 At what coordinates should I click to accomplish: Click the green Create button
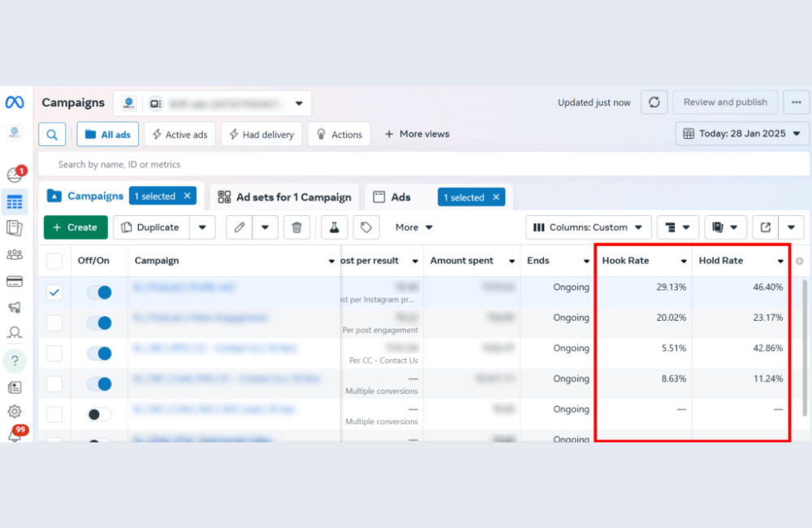tap(75, 227)
